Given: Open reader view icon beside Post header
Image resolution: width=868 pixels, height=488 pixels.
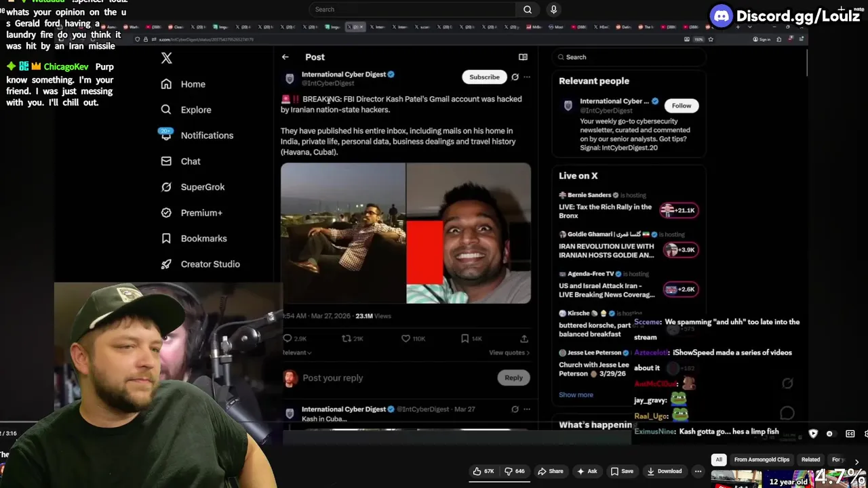Looking at the screenshot, I should coord(523,57).
